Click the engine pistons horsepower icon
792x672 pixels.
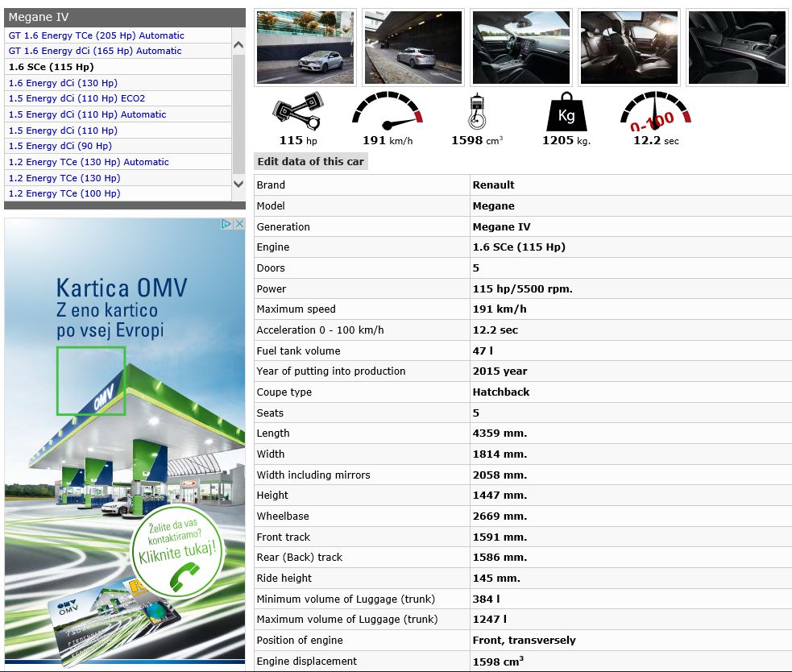pos(297,111)
